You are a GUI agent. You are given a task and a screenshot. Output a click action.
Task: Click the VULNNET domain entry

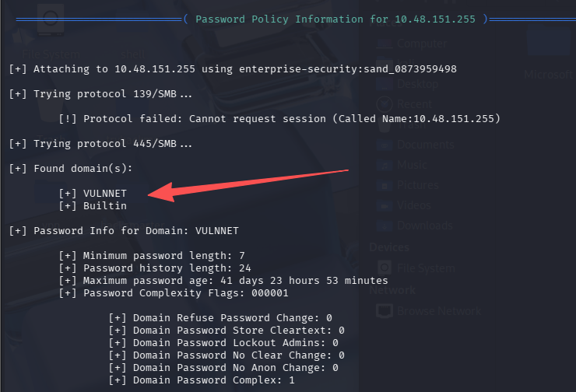pyautogui.click(x=104, y=193)
